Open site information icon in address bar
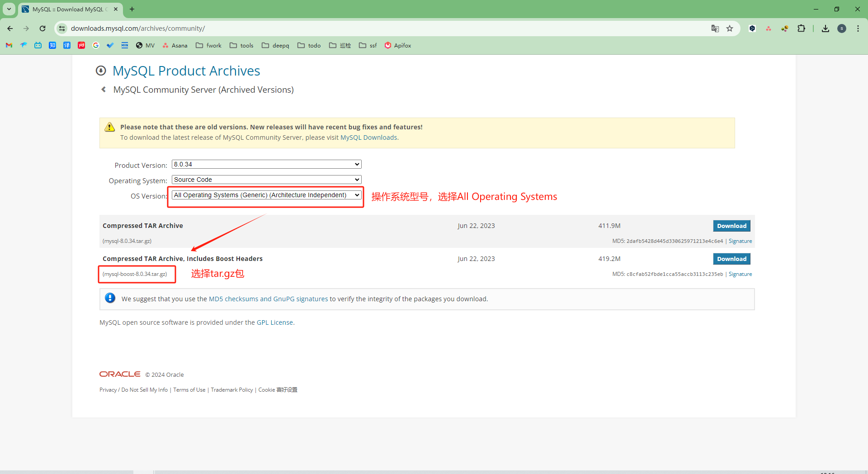 click(62, 28)
